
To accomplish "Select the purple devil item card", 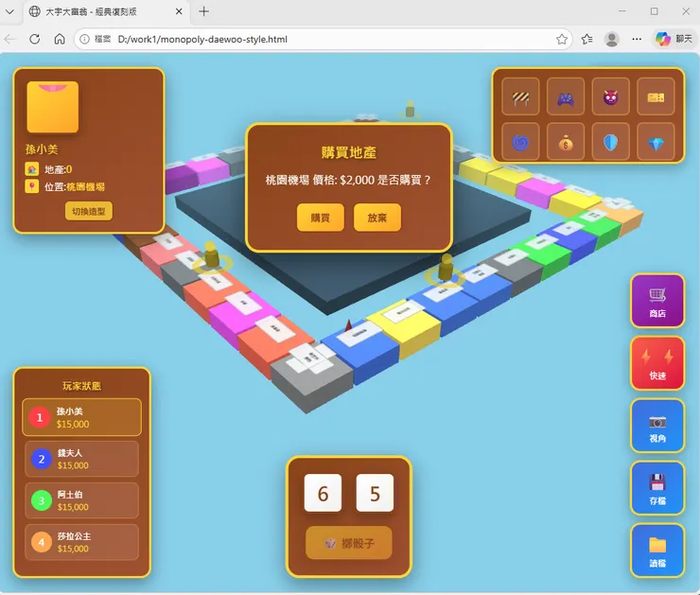I will coord(611,96).
